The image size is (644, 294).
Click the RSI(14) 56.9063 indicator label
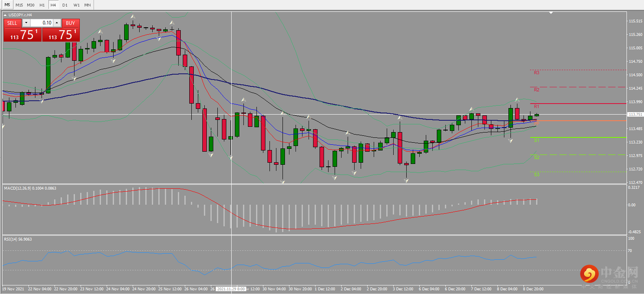pyautogui.click(x=18, y=239)
